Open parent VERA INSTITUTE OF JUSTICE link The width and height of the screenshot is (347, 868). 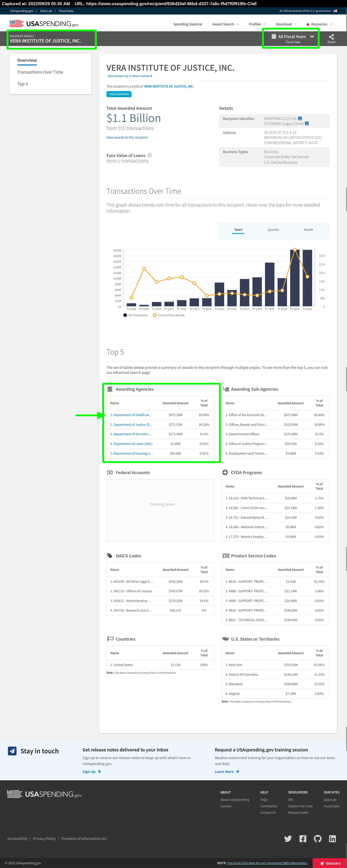pyautogui.click(x=169, y=87)
